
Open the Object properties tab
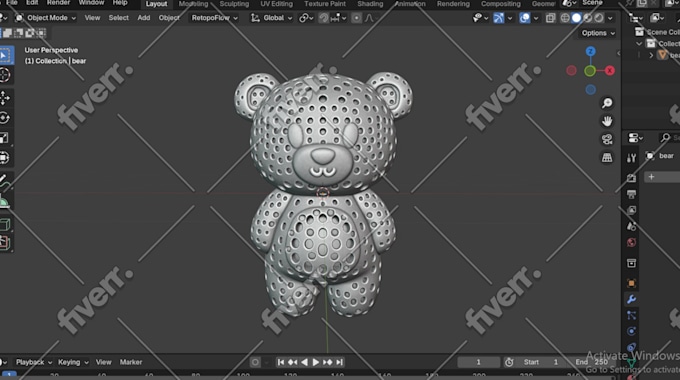tap(631, 283)
